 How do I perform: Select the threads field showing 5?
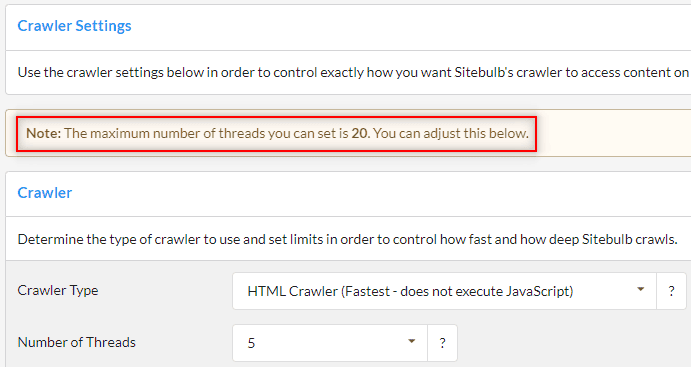tap(330, 343)
